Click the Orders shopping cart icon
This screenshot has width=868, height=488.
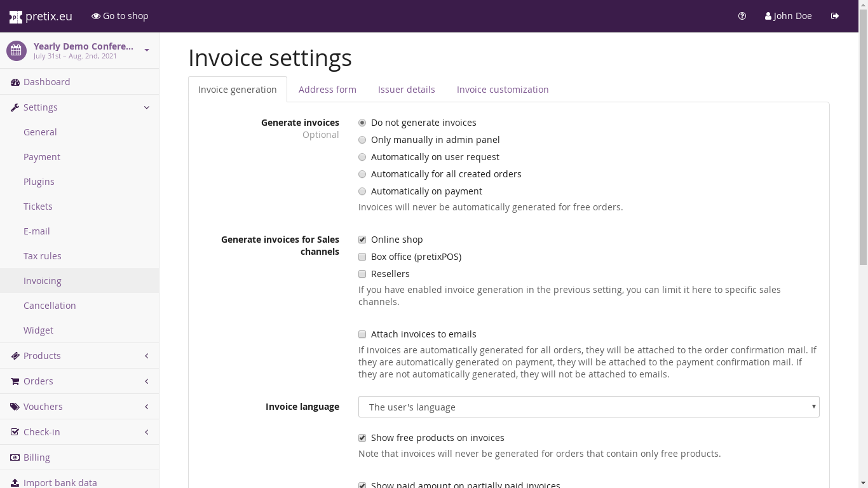(x=15, y=381)
